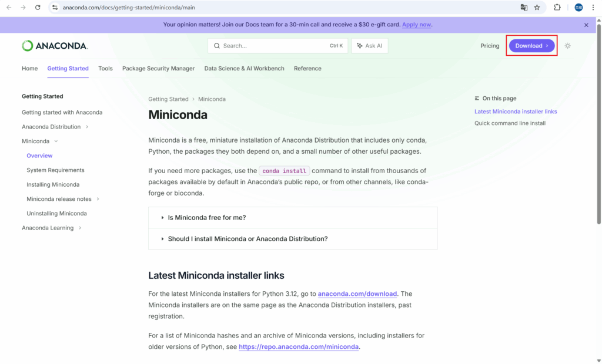The height and width of the screenshot is (364, 602).
Task: Expand Miniconda release notes chevron
Action: tap(98, 199)
